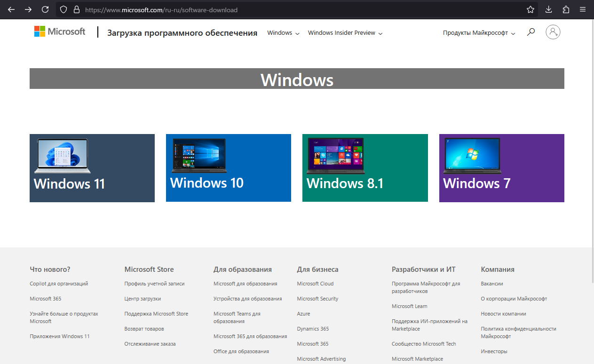
Task: Open Microsoft 365 under Для бизнеса
Action: (x=313, y=344)
